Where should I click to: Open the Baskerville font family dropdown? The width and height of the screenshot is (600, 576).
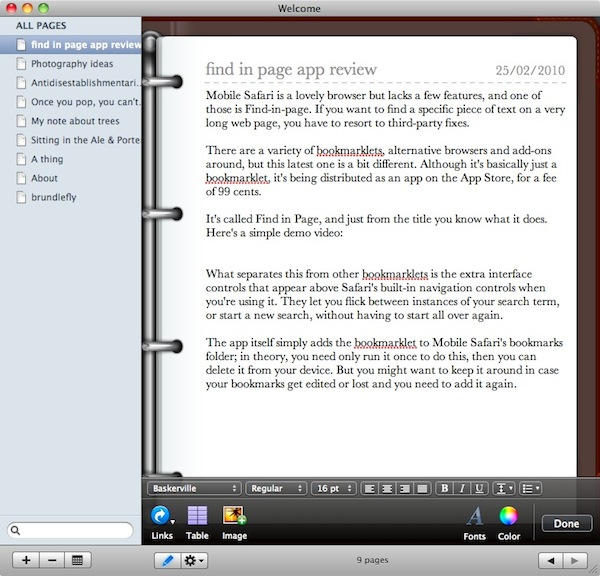tap(193, 488)
